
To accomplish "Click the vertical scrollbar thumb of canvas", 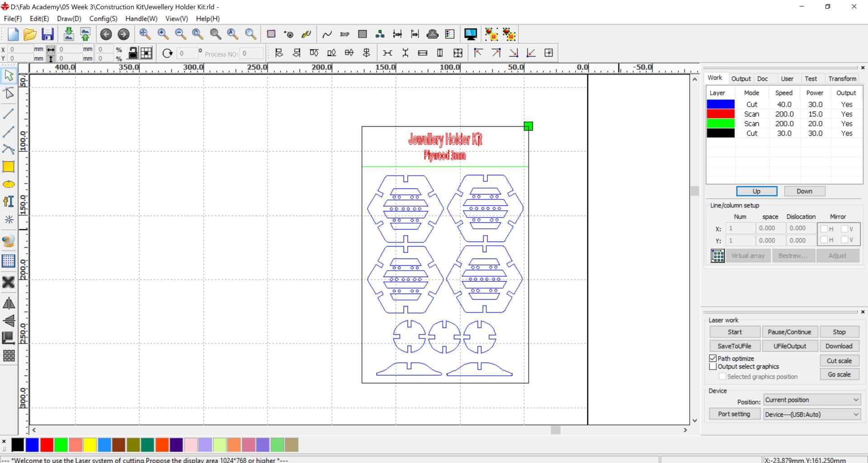I will (x=695, y=191).
